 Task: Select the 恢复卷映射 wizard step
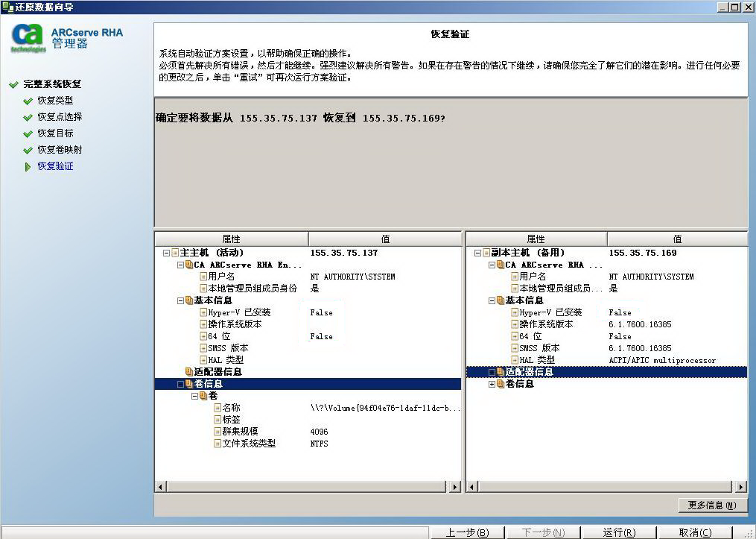(x=60, y=150)
